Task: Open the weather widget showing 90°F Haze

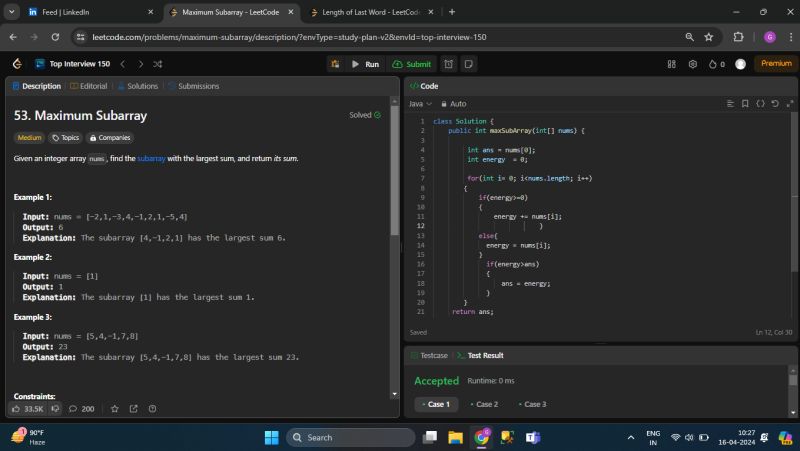Action: pos(29,437)
